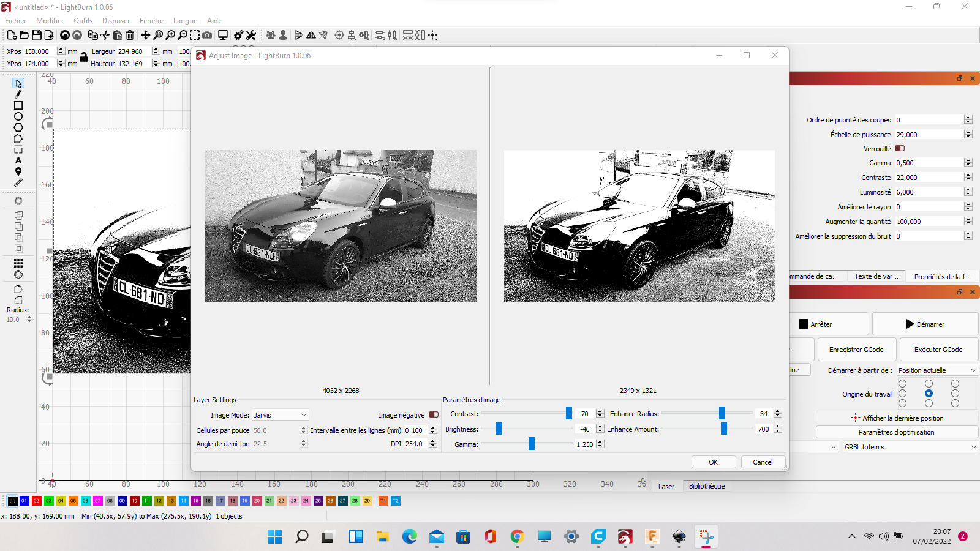
Task: Select bottom-center Origine du travail radio button
Action: (x=929, y=403)
